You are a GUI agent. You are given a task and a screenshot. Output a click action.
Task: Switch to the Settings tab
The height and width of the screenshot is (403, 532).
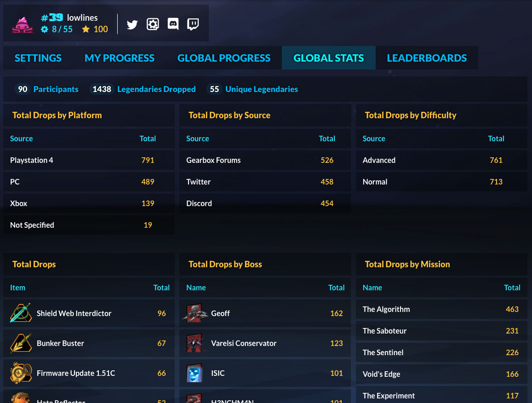click(x=38, y=58)
